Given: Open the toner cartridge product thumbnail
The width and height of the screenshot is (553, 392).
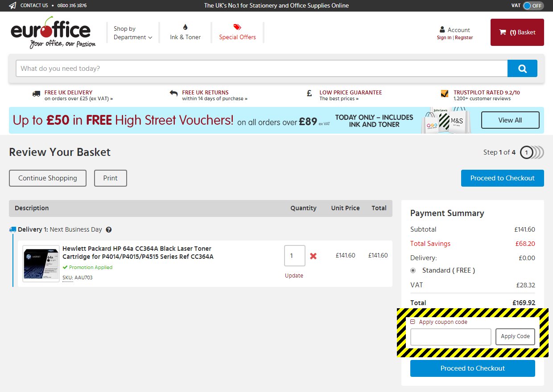Looking at the screenshot, I should (41, 263).
